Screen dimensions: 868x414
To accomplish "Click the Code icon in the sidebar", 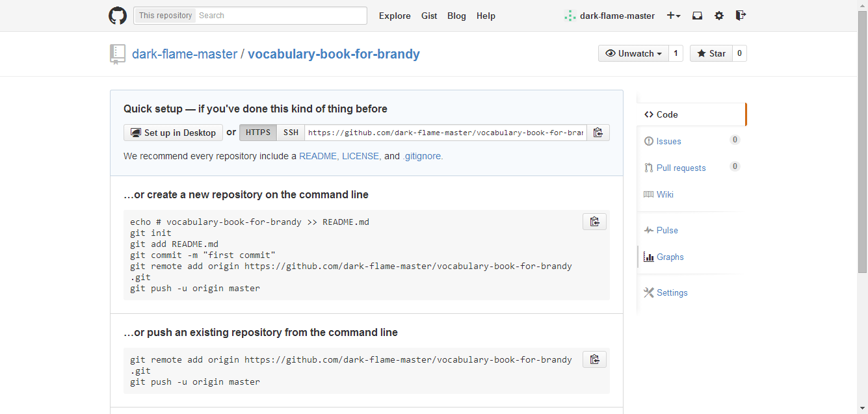I will [x=649, y=114].
